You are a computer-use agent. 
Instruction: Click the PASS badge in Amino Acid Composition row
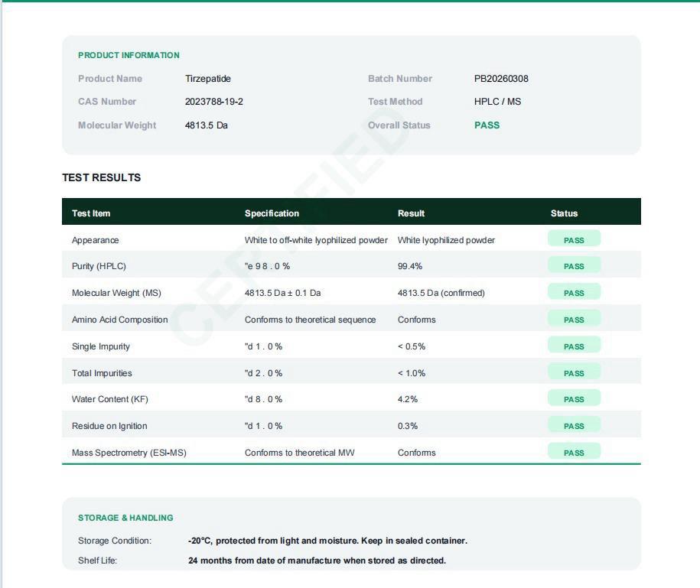coord(574,320)
